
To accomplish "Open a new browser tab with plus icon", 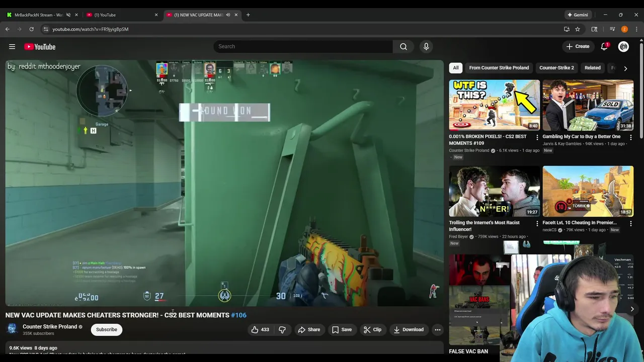I will pyautogui.click(x=248, y=15).
